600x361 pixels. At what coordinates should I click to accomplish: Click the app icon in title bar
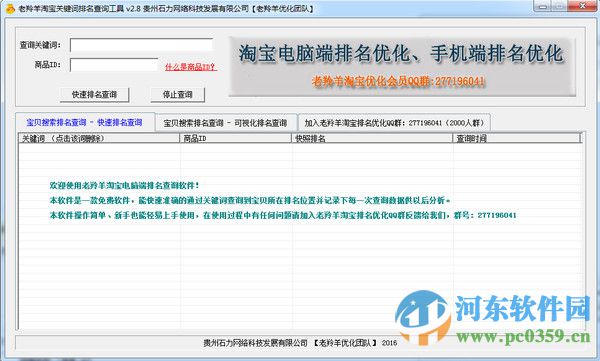[x=10, y=8]
